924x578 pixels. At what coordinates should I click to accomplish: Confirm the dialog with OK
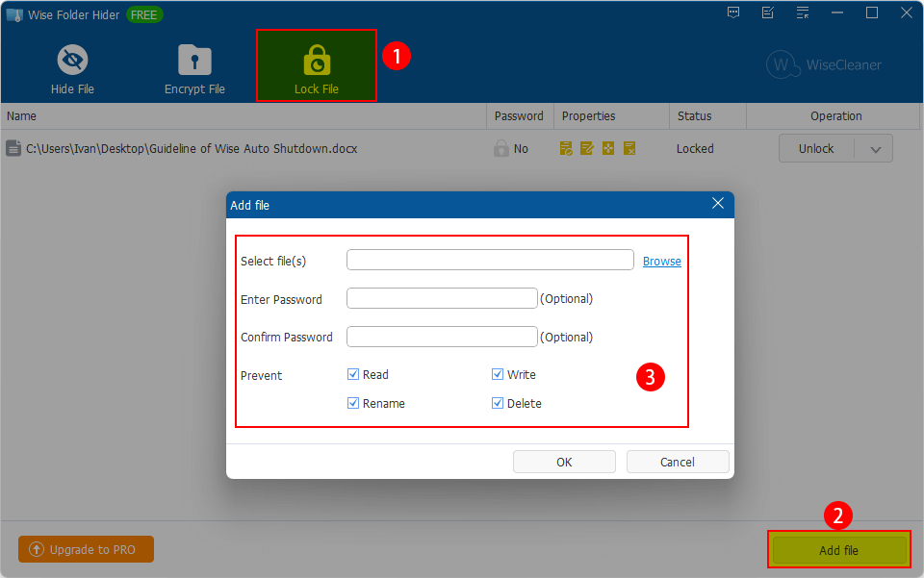[564, 462]
